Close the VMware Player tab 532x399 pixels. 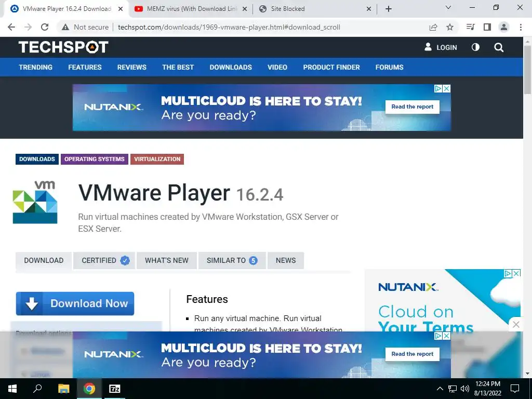(121, 9)
